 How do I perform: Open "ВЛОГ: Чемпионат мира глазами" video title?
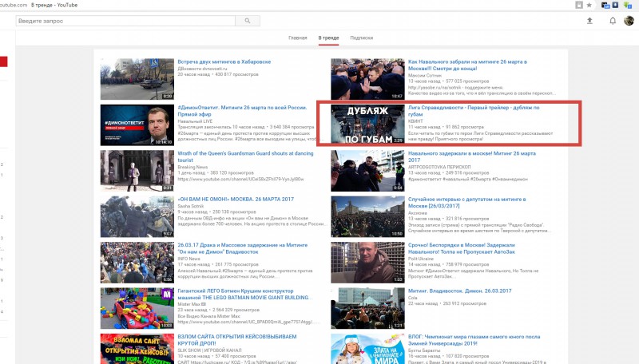click(474, 340)
